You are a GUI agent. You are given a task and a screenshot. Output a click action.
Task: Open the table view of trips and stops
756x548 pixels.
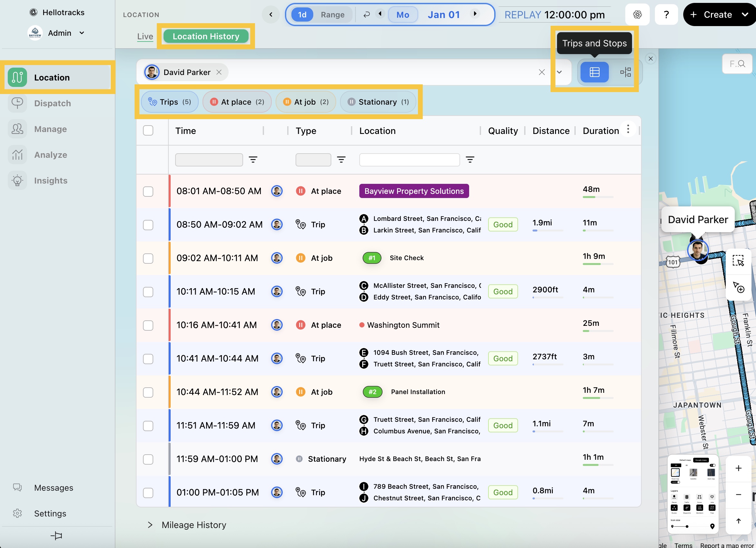[594, 72]
